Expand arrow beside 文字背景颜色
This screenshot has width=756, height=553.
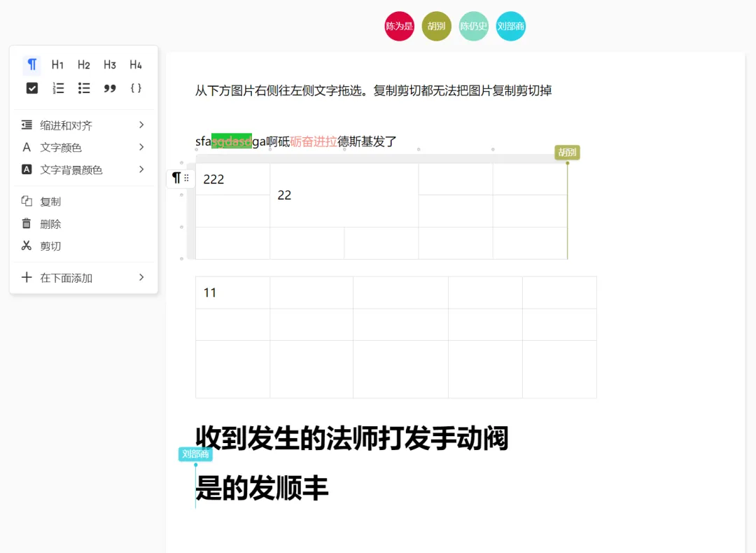coord(141,169)
